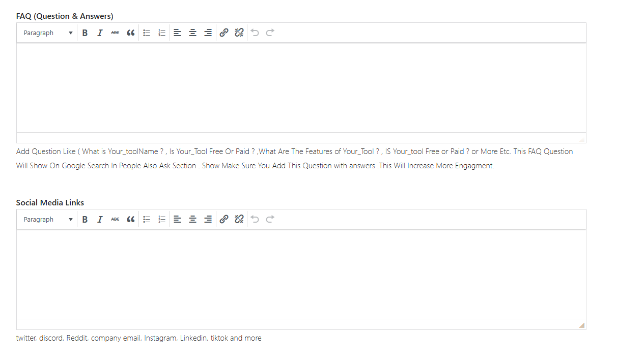The width and height of the screenshot is (617, 364).
Task: Apply Strikethrough in Social Media Links editor
Action: pos(115,219)
